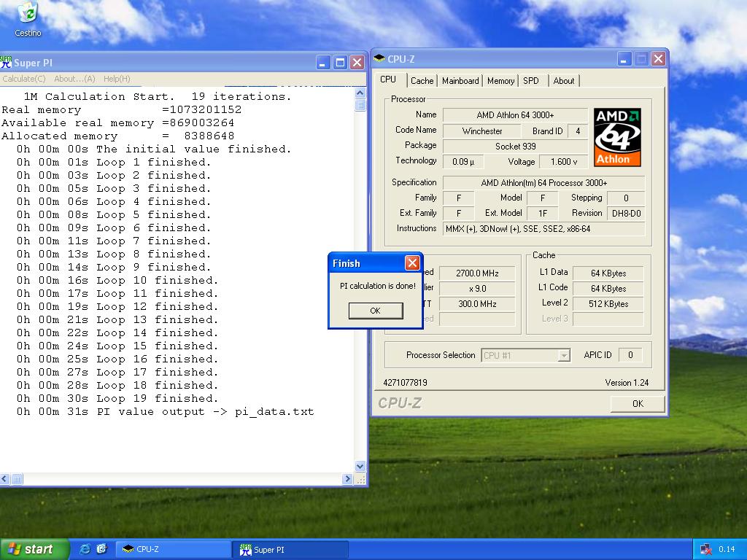
Task: Click the Super PI horizontal scrollbar thumb
Action: (x=17, y=479)
